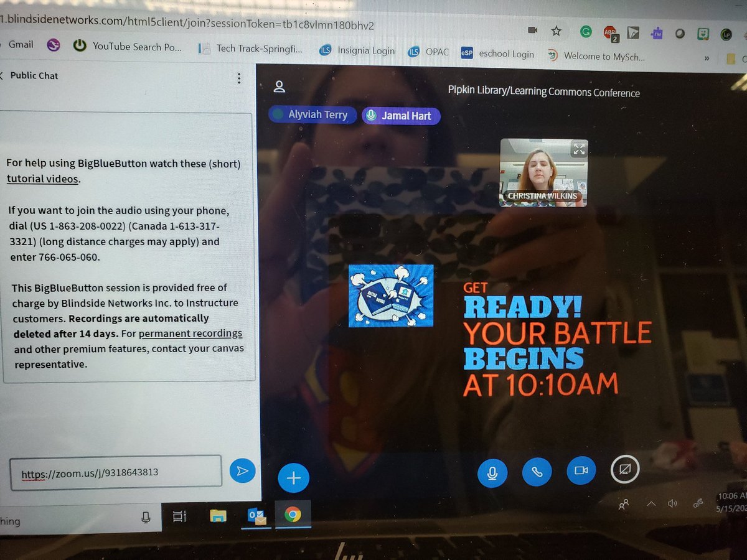Click the camera permission icon in address bar
Screen dimensions: 747x560
532,30
